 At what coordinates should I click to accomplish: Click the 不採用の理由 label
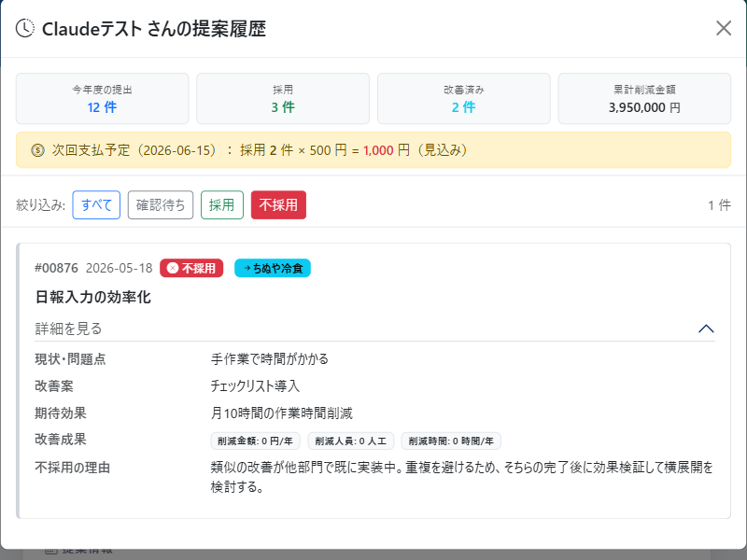click(73, 468)
